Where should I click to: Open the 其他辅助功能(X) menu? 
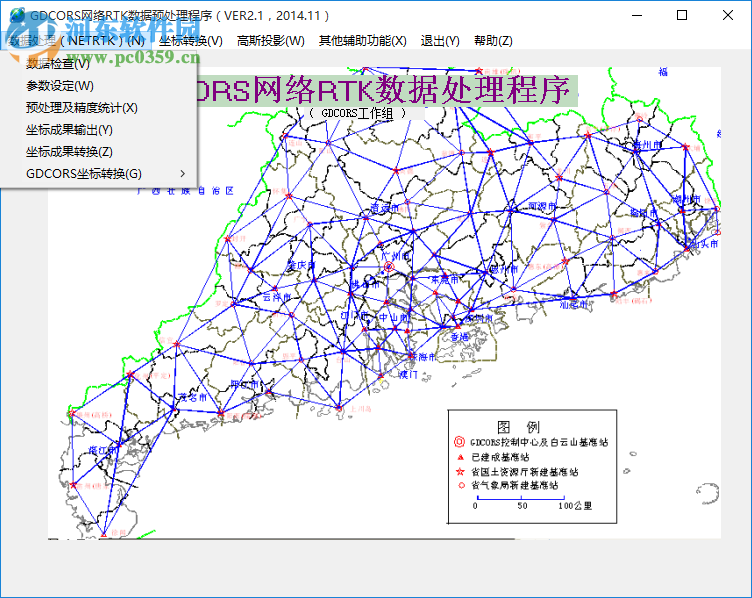click(x=363, y=41)
